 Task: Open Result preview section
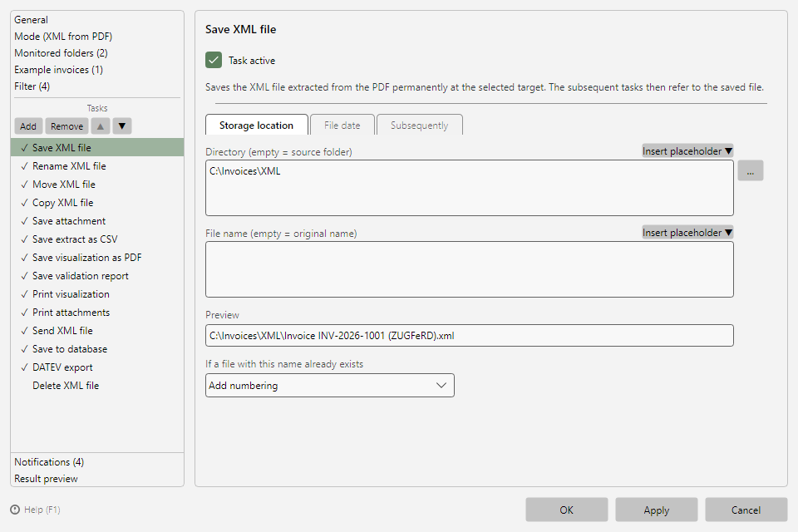click(x=46, y=479)
